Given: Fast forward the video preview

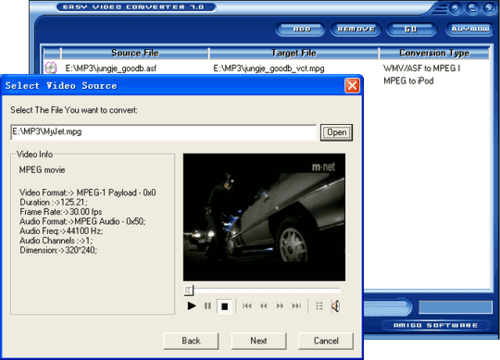Looking at the screenshot, I should pos(280,306).
